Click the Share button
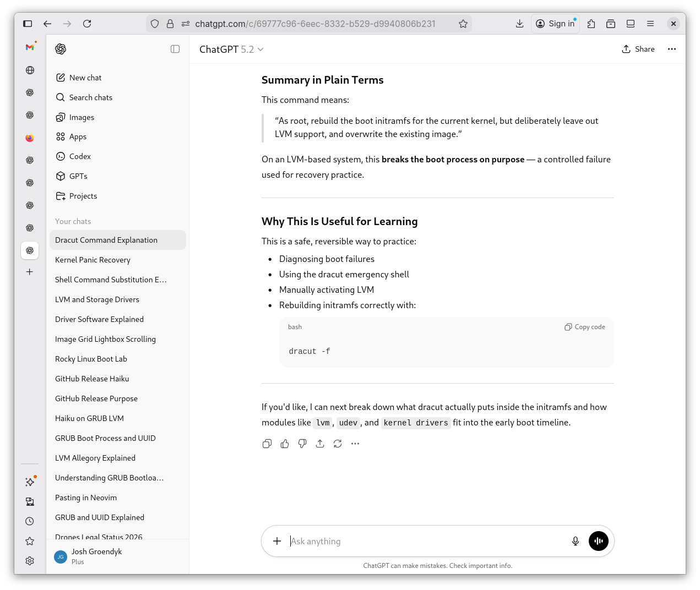 (638, 49)
